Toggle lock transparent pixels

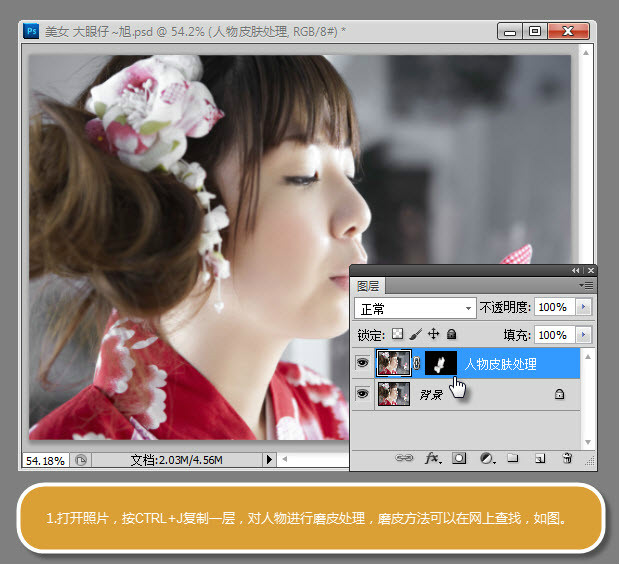point(398,334)
